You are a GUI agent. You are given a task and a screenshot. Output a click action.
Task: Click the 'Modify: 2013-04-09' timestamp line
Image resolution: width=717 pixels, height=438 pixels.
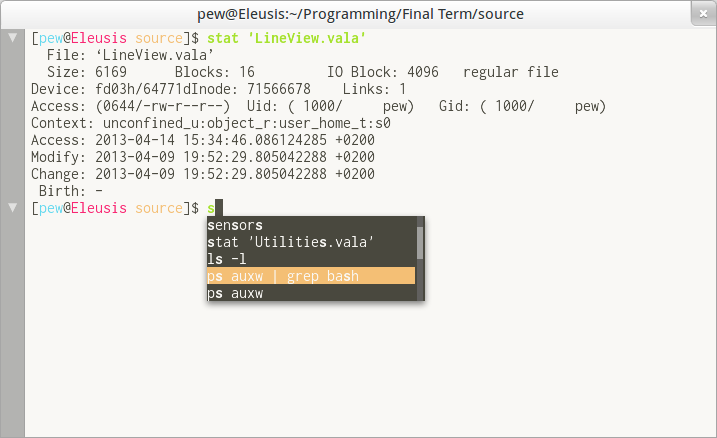click(203, 157)
